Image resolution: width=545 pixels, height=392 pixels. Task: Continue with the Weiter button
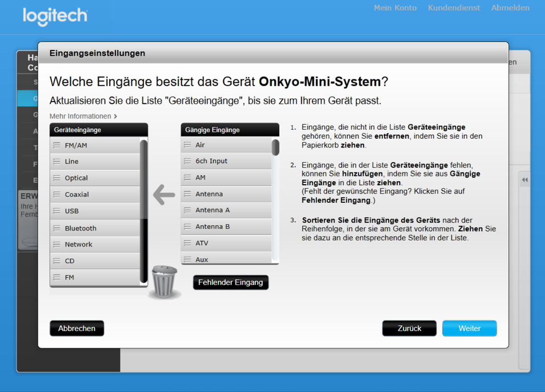pos(469,328)
